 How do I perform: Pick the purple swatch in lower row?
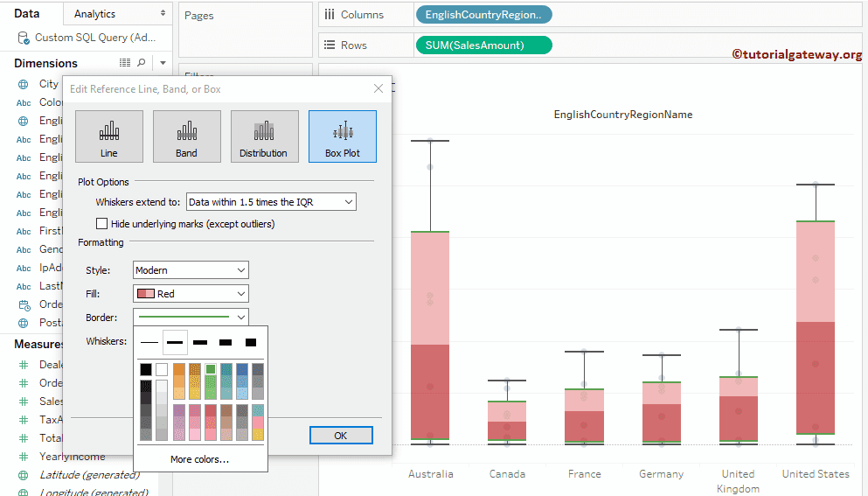point(179,410)
